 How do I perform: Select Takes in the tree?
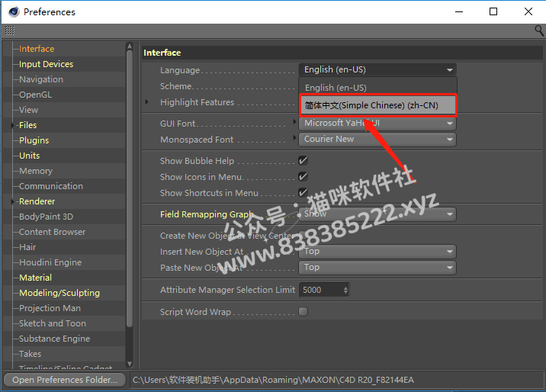[x=30, y=354]
